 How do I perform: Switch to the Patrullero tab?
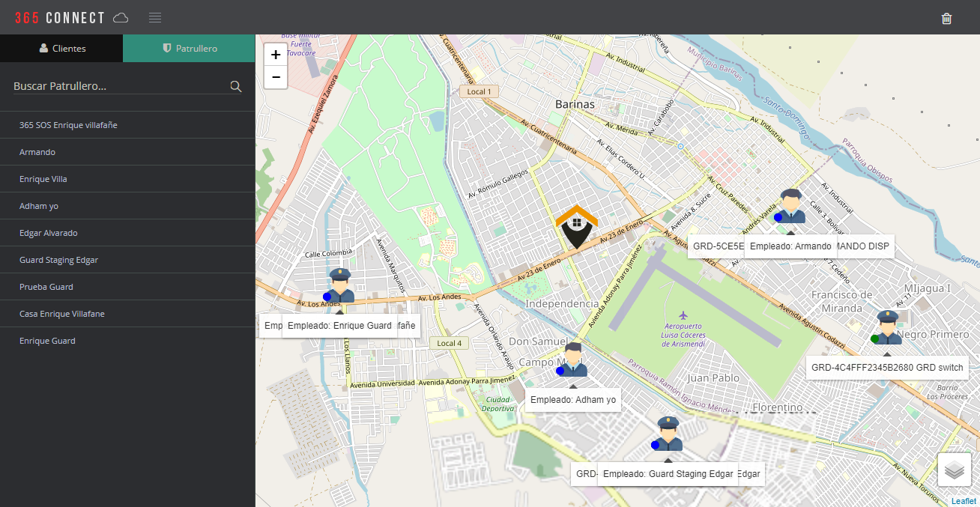click(190, 48)
